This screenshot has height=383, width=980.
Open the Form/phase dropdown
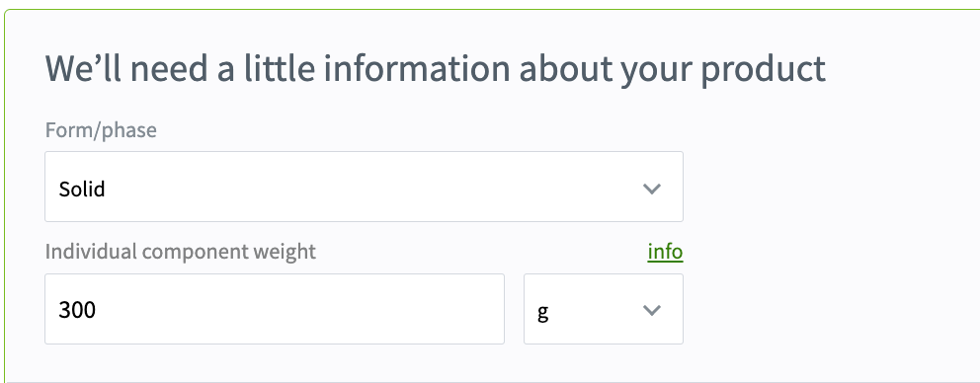(x=364, y=187)
